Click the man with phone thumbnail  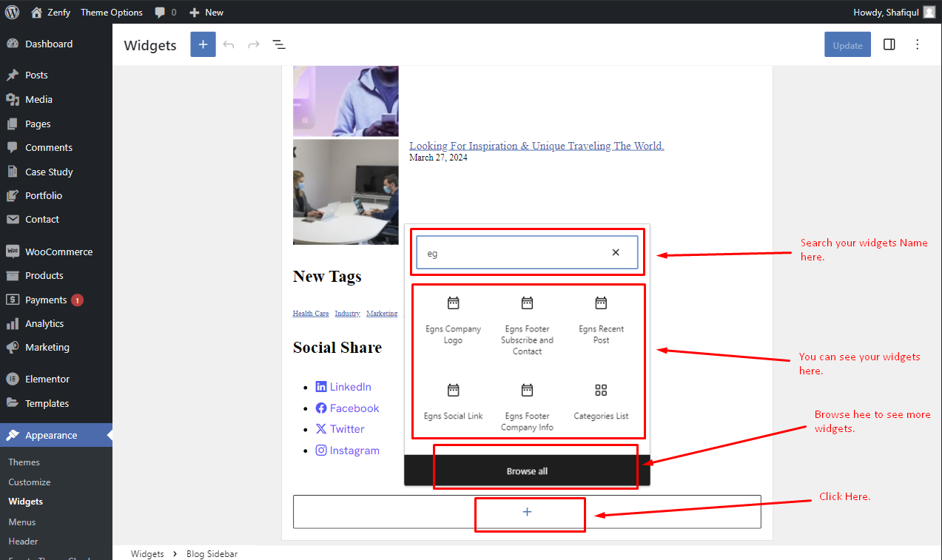coord(346,101)
